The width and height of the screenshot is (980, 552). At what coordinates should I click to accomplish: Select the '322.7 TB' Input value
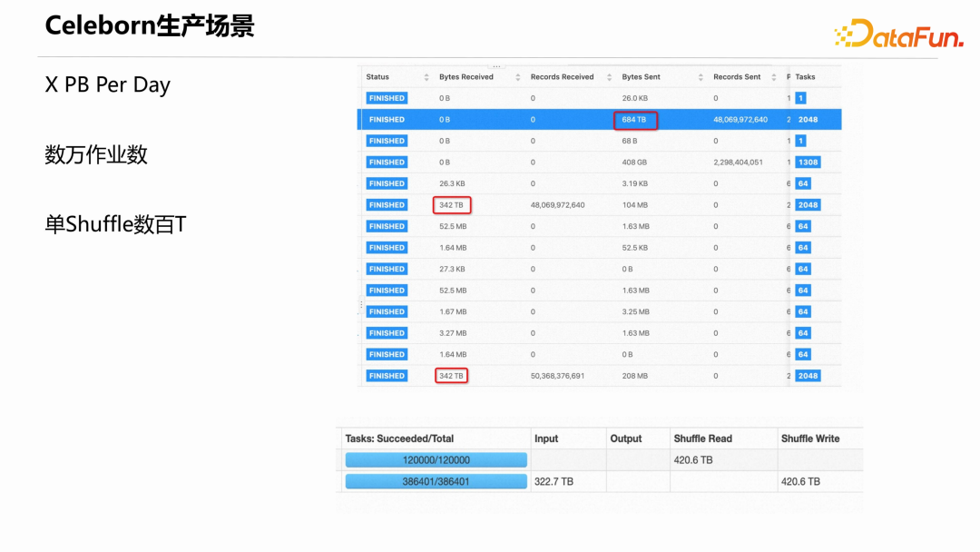click(554, 481)
